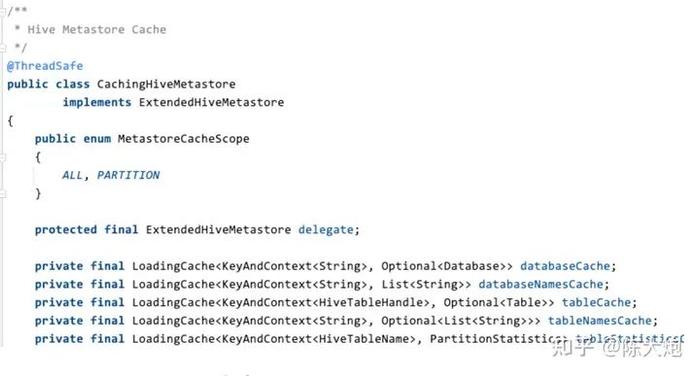Click the databaseNamesCache field name

(541, 284)
